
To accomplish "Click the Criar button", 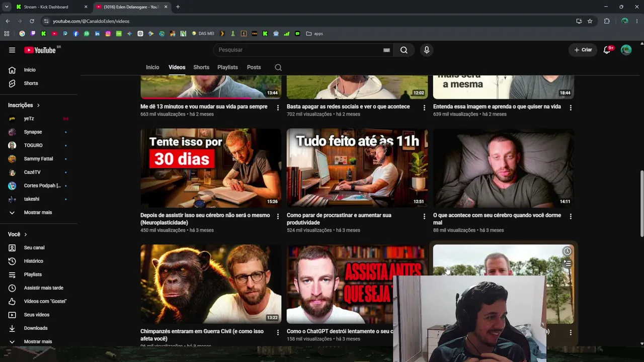I will click(583, 50).
